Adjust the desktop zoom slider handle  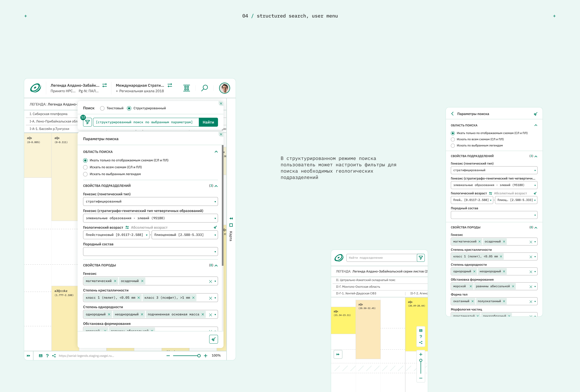pos(199,356)
